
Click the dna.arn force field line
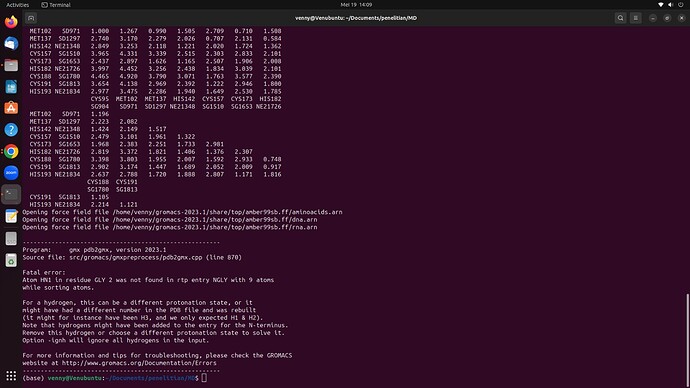click(170, 220)
